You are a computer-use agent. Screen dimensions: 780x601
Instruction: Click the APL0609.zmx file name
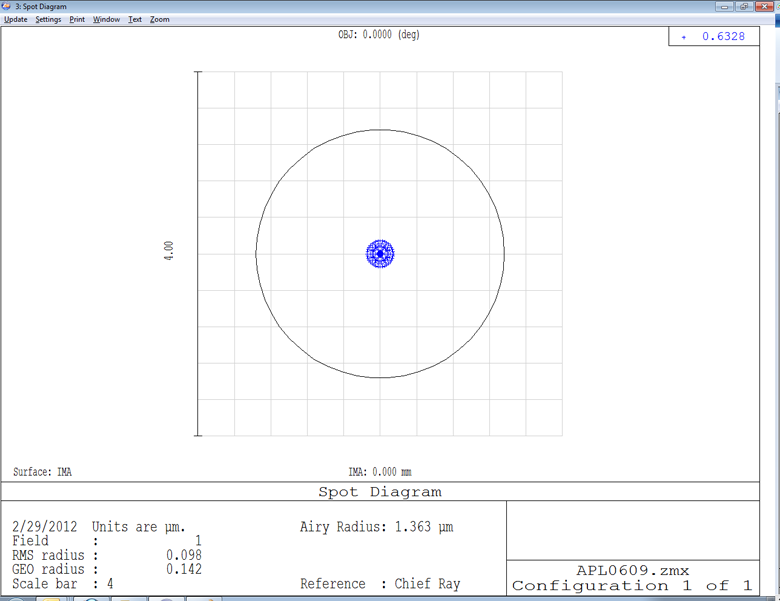tap(632, 571)
